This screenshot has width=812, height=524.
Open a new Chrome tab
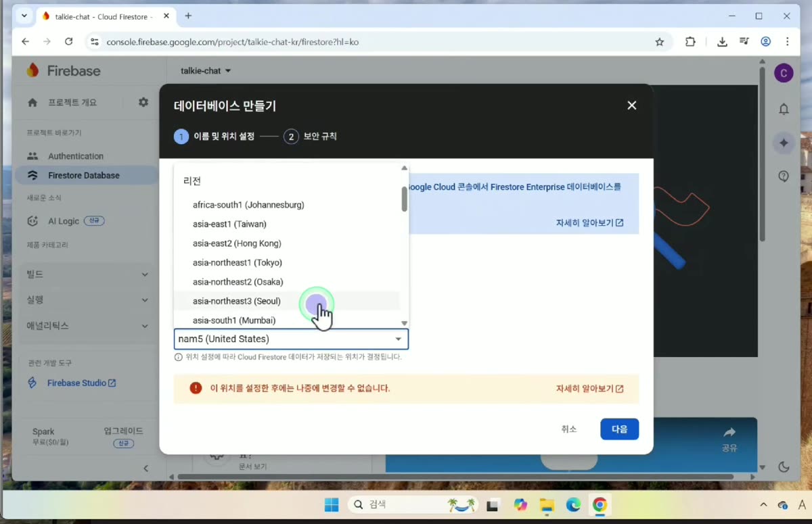point(188,16)
